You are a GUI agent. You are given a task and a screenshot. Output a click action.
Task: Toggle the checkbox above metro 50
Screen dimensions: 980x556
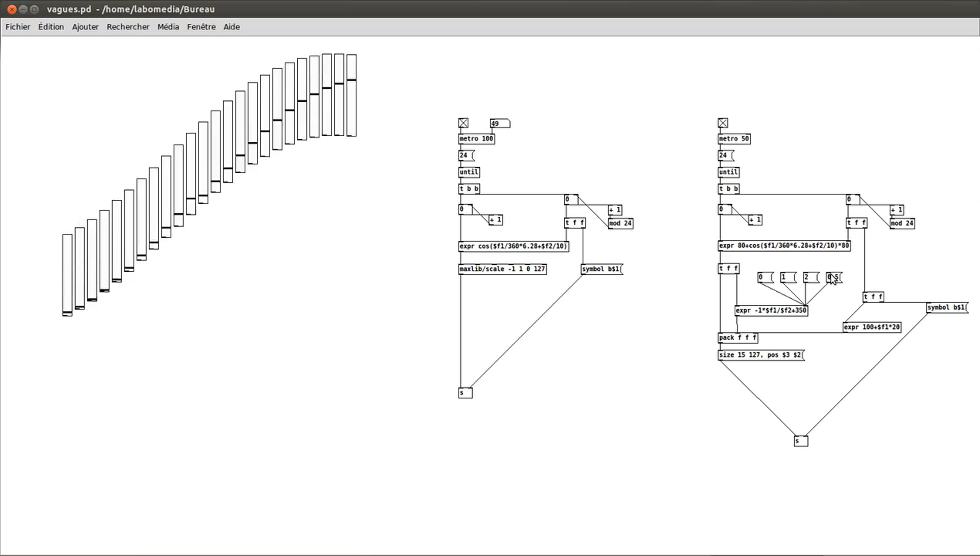(x=723, y=123)
